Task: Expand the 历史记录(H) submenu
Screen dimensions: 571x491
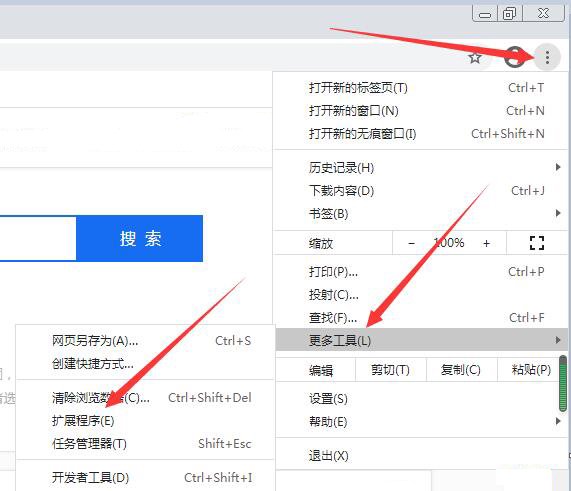Action: [421, 168]
